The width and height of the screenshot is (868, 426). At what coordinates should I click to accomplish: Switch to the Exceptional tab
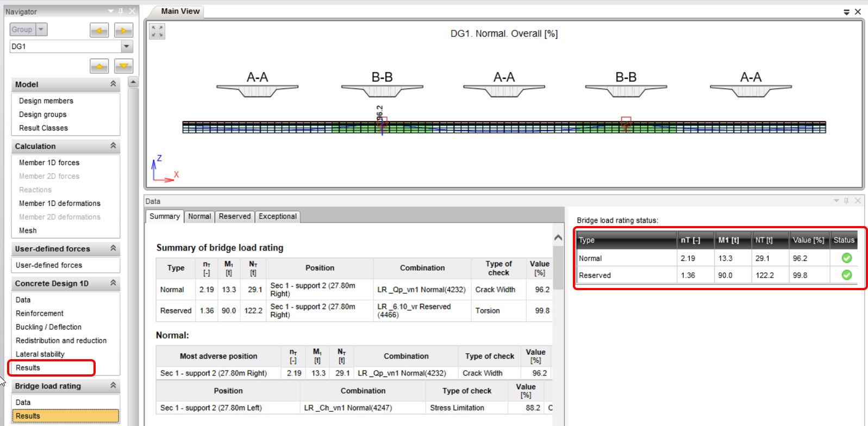(x=278, y=216)
